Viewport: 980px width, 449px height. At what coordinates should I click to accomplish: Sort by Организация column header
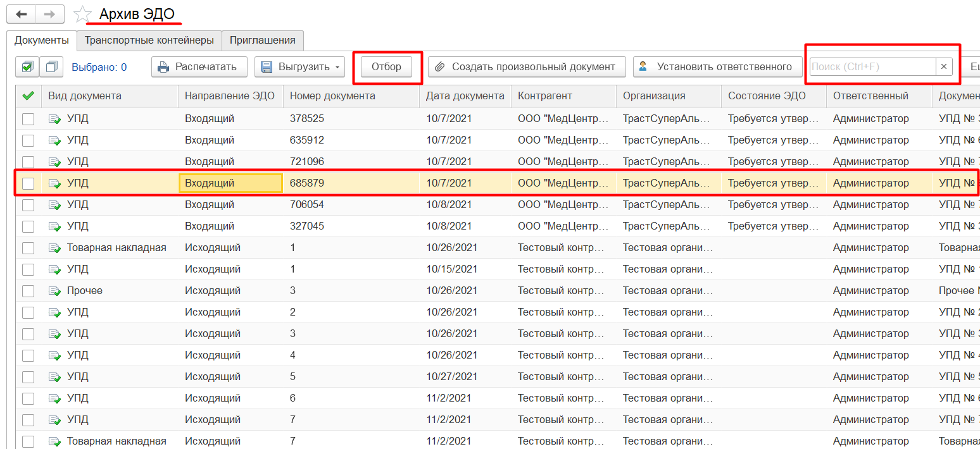[669, 96]
